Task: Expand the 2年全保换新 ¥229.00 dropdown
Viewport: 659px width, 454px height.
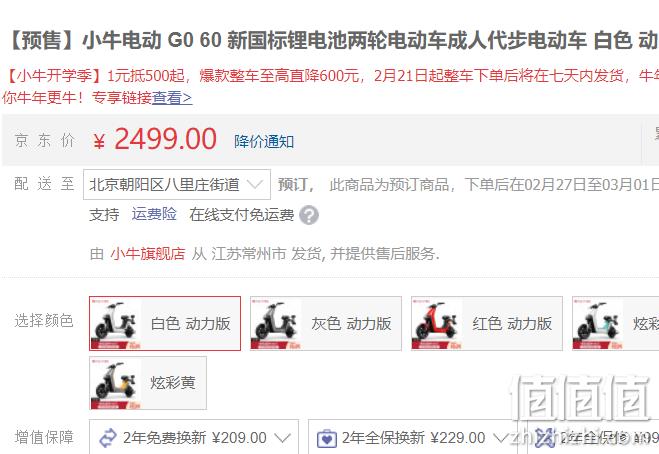Action: tap(412, 438)
